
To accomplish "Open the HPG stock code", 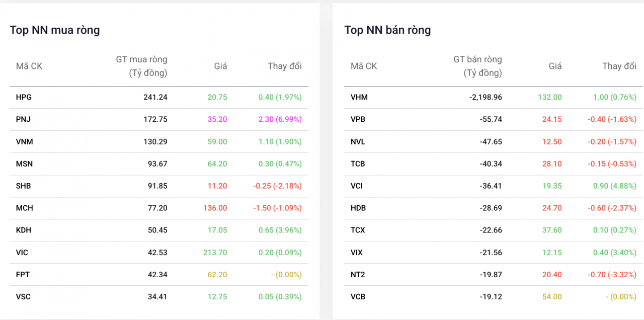I will 24,97.
